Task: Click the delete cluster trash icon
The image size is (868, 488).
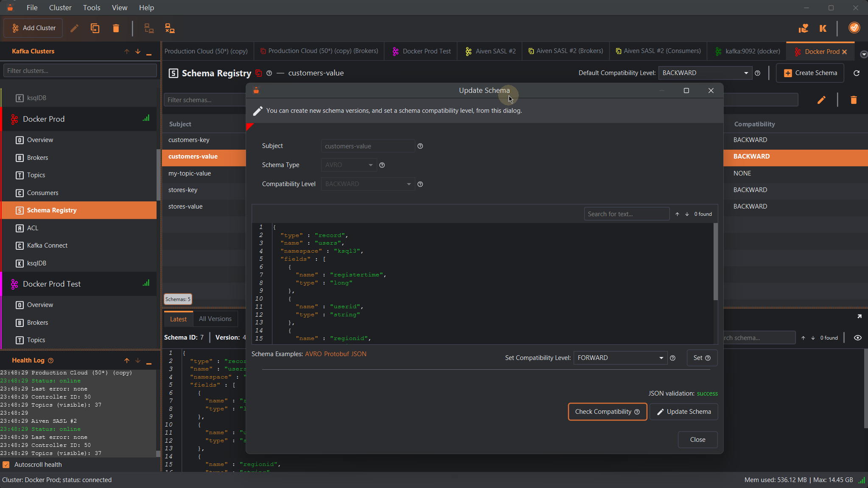Action: [116, 28]
